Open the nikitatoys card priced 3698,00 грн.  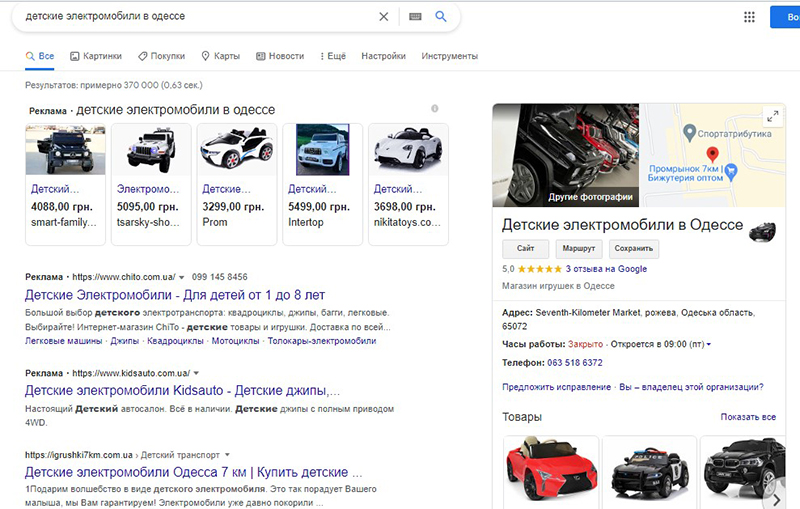pyautogui.click(x=408, y=184)
